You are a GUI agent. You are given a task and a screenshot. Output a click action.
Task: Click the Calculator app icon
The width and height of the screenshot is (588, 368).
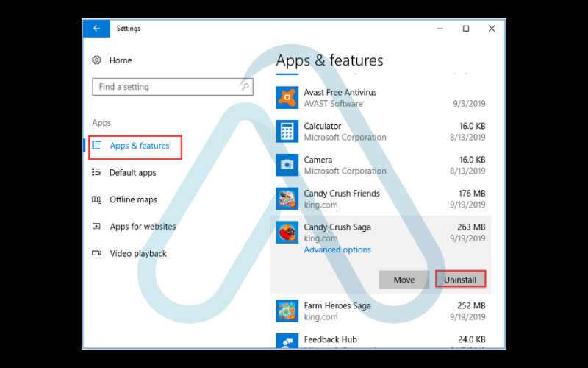(x=287, y=132)
